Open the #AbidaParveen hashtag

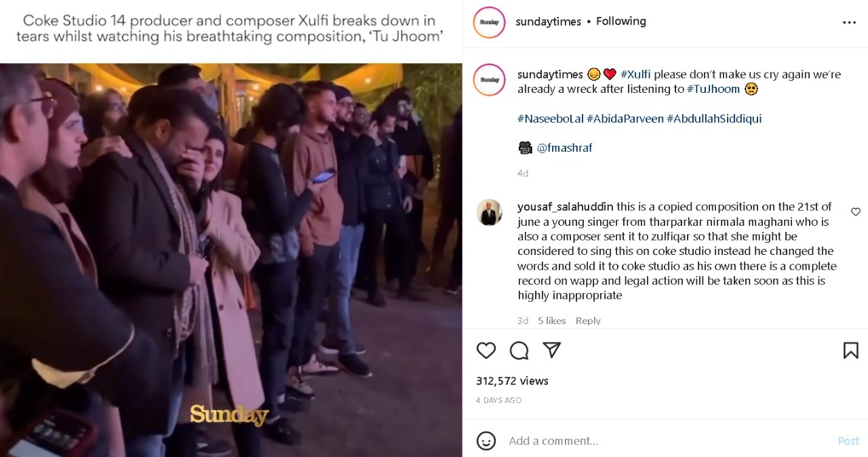625,119
